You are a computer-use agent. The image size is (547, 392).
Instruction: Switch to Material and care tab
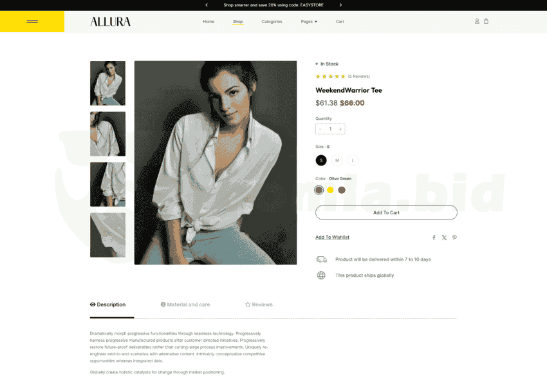(x=185, y=304)
